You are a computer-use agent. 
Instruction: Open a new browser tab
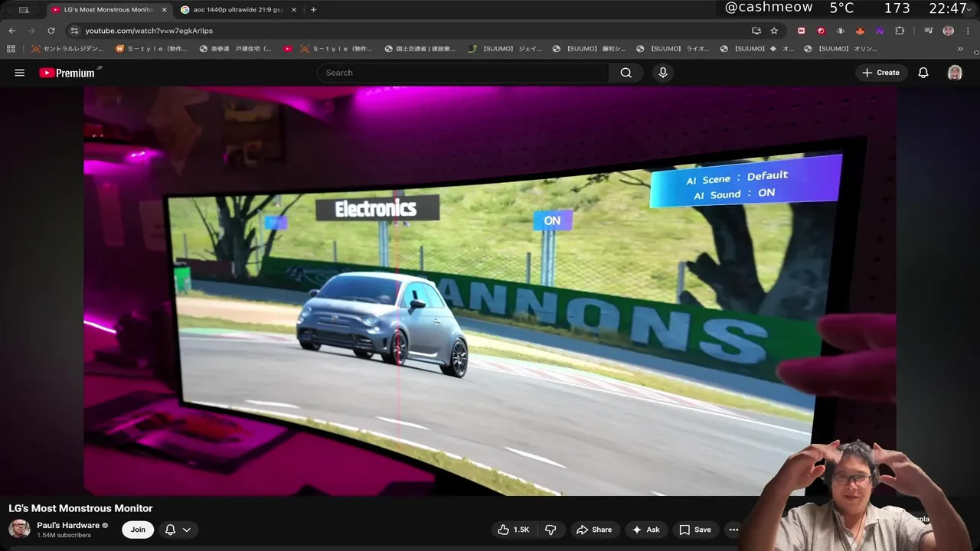coord(313,10)
